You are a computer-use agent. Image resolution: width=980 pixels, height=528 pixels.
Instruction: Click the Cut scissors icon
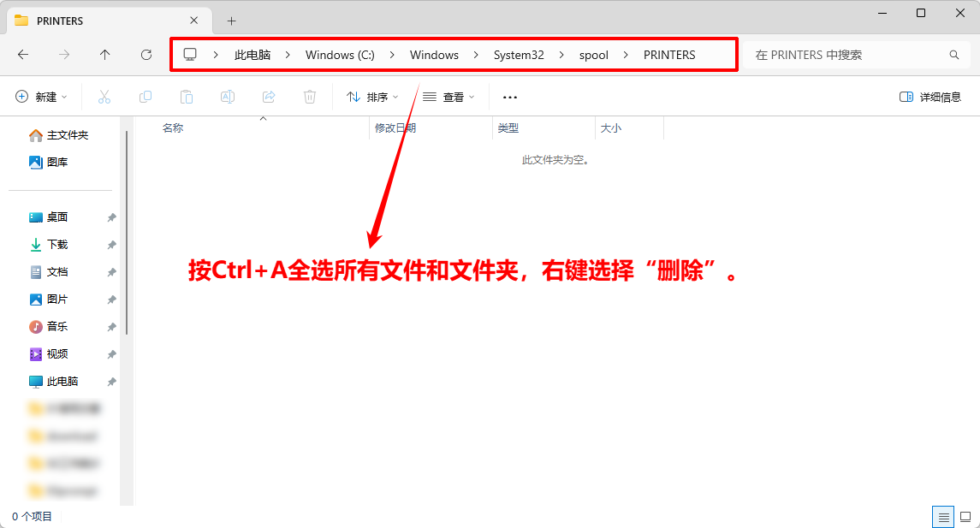(x=104, y=97)
